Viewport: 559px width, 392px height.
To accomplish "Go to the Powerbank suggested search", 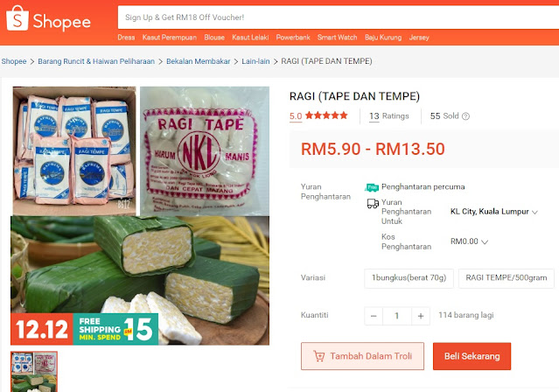I will click(x=293, y=38).
